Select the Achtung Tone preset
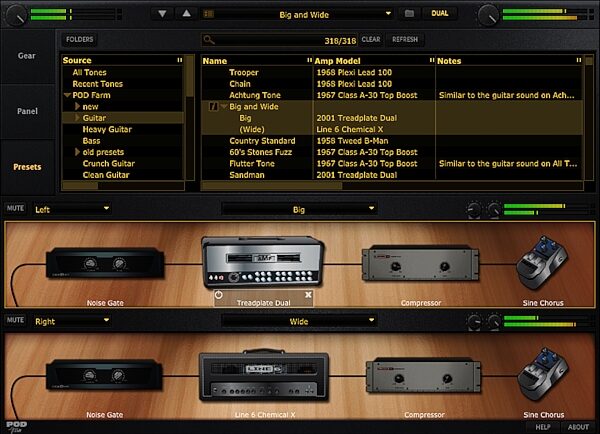The width and height of the screenshot is (600, 434). pos(392,95)
